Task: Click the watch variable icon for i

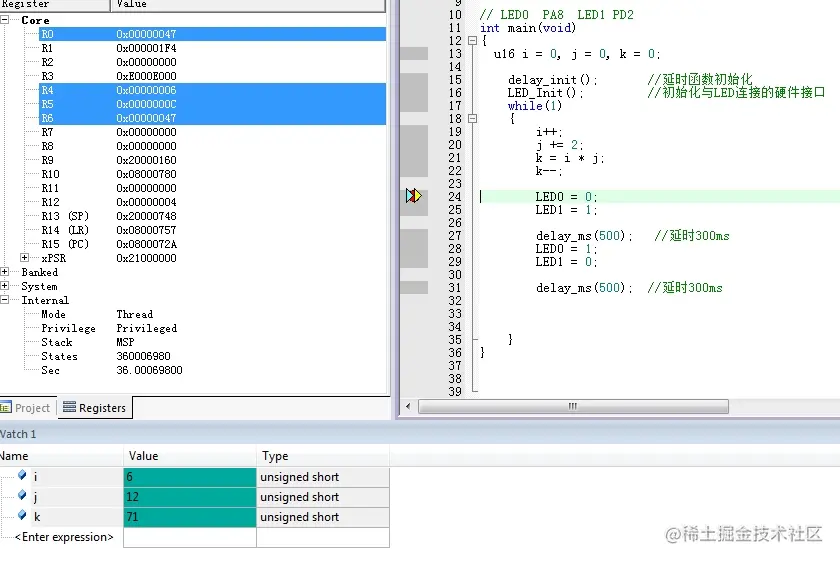Action: pyautogui.click(x=22, y=475)
